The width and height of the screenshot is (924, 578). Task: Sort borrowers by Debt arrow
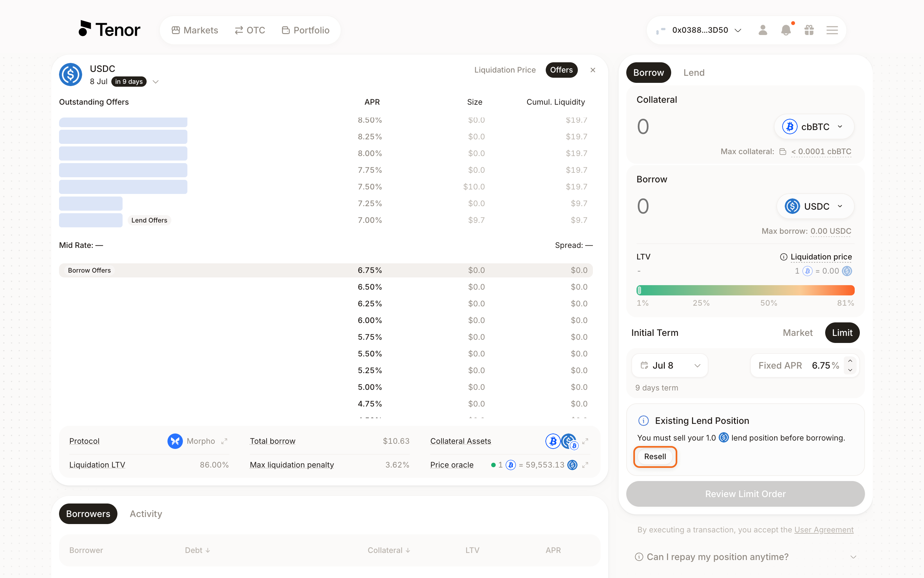pyautogui.click(x=208, y=550)
